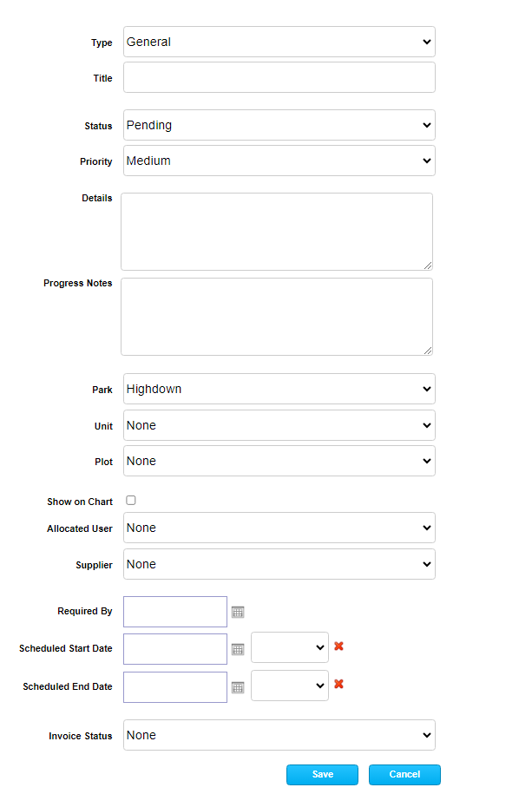This screenshot has width=532, height=807.
Task: Open the Type dropdown
Action: [x=279, y=42]
